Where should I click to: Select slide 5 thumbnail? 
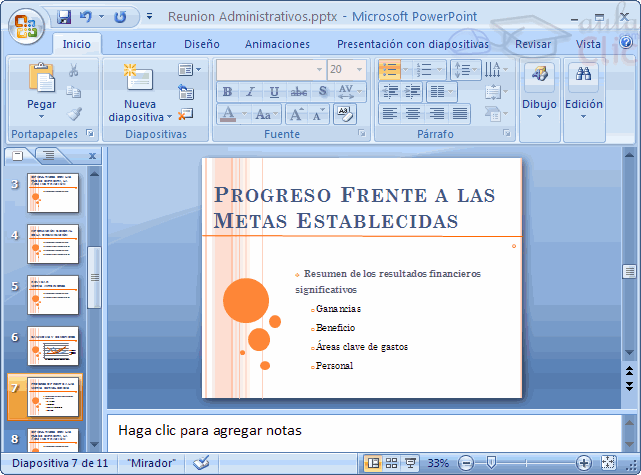coord(53,295)
